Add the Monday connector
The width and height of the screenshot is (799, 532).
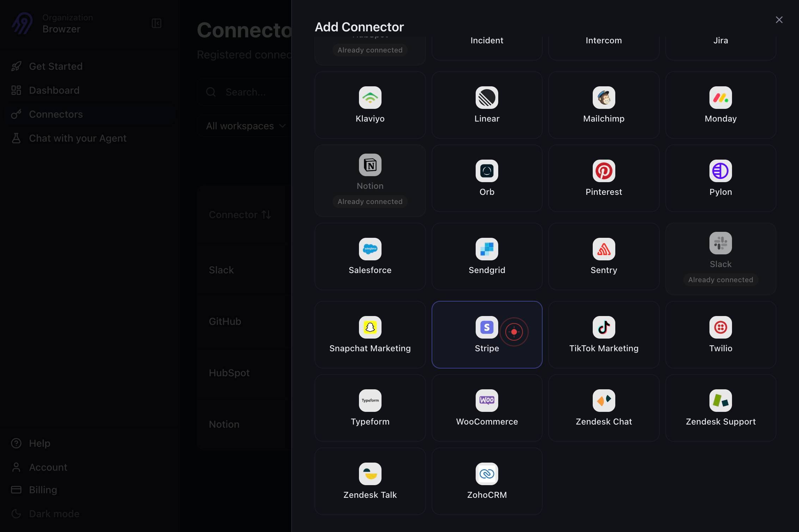(x=720, y=105)
